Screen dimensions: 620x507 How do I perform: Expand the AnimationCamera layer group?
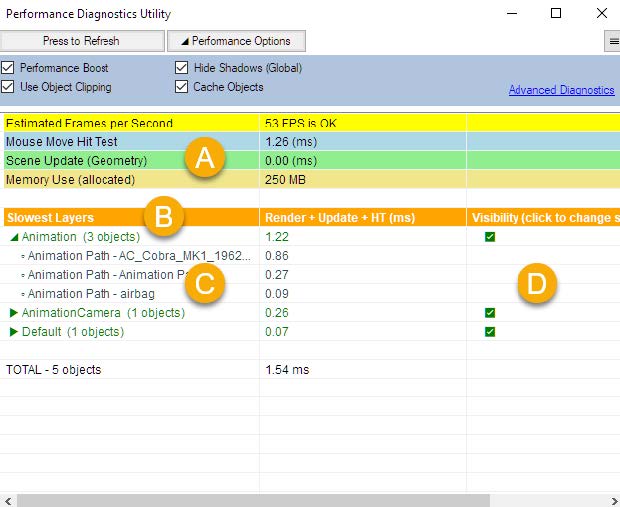point(14,313)
